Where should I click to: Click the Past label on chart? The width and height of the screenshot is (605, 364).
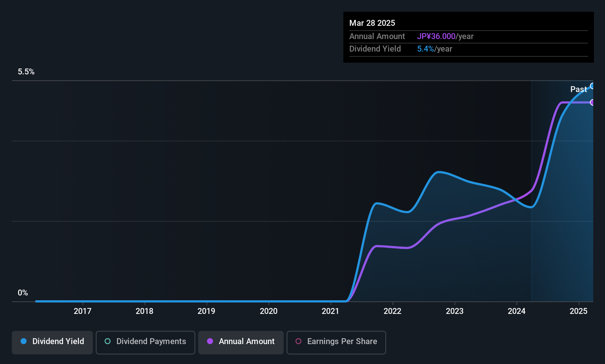(578, 89)
